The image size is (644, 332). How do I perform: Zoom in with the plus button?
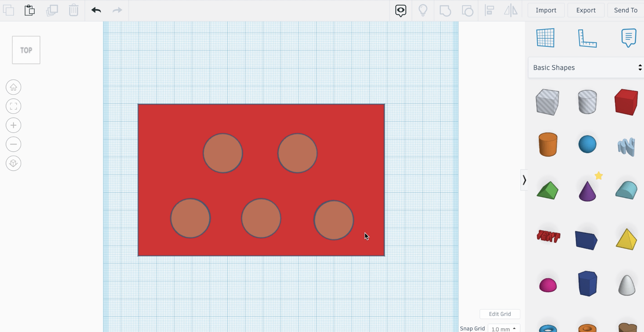(13, 125)
